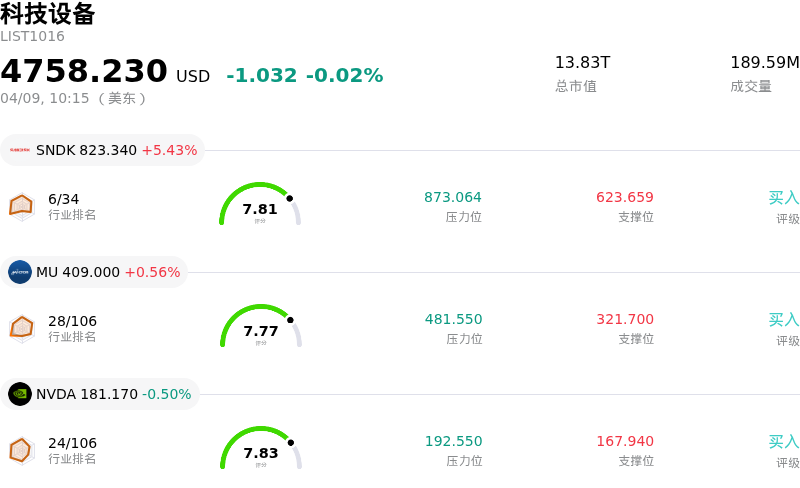Click MU support level 321.700
The width and height of the screenshot is (800, 488).
pyautogui.click(x=625, y=319)
